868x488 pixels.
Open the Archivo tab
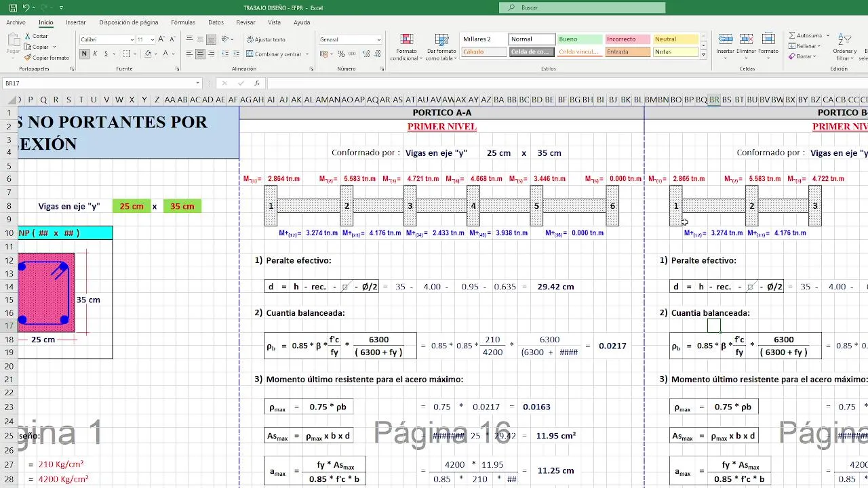coord(16,22)
